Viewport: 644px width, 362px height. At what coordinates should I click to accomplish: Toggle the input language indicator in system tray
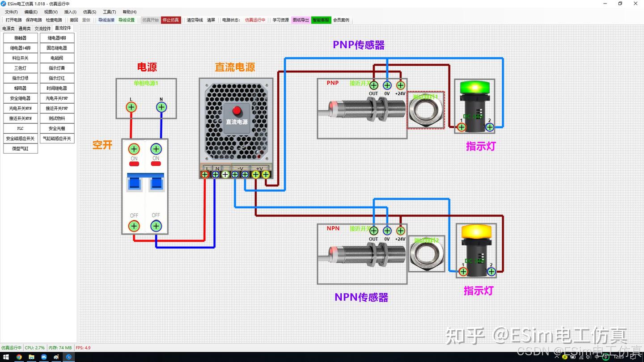tap(597, 357)
